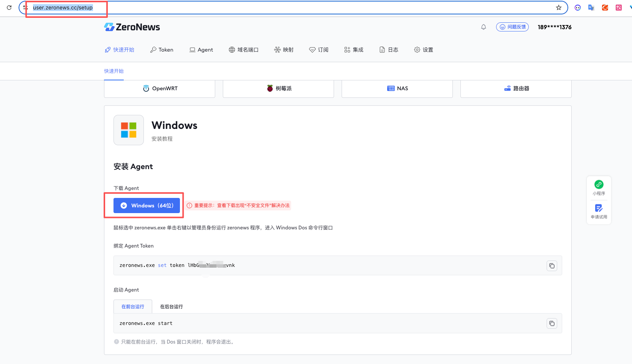Open the blue round face extension icon
Image resolution: width=632 pixels, height=364 pixels.
[578, 8]
